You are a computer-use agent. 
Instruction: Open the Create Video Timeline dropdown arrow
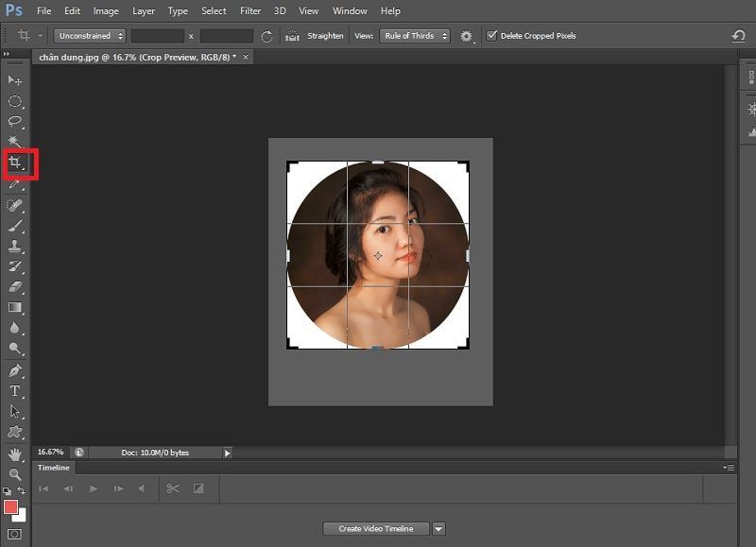pyautogui.click(x=438, y=529)
